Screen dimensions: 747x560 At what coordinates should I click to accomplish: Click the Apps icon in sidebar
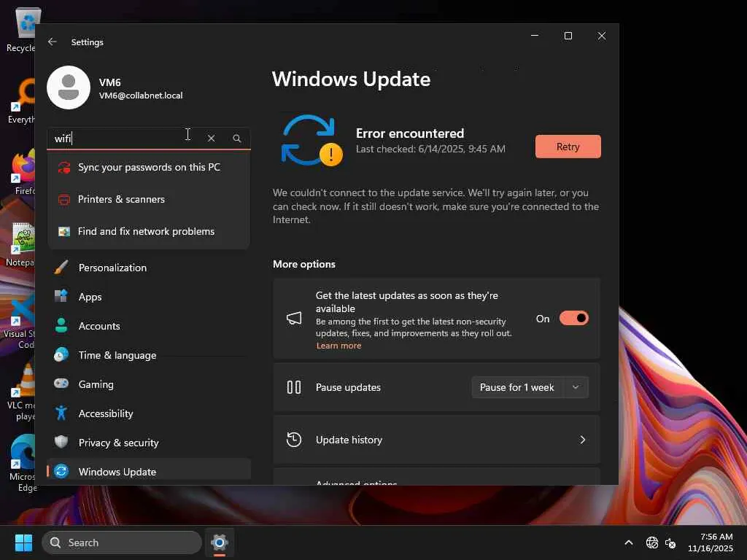[x=61, y=296]
